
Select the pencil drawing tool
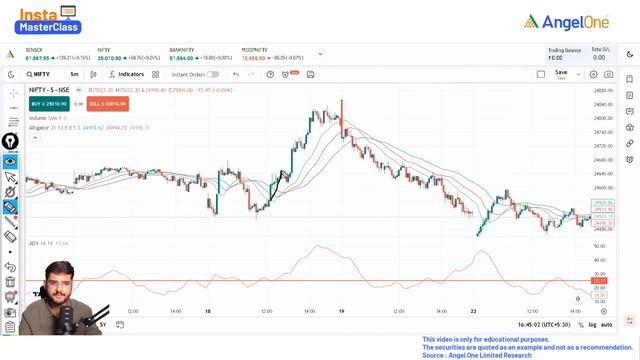tap(10, 222)
